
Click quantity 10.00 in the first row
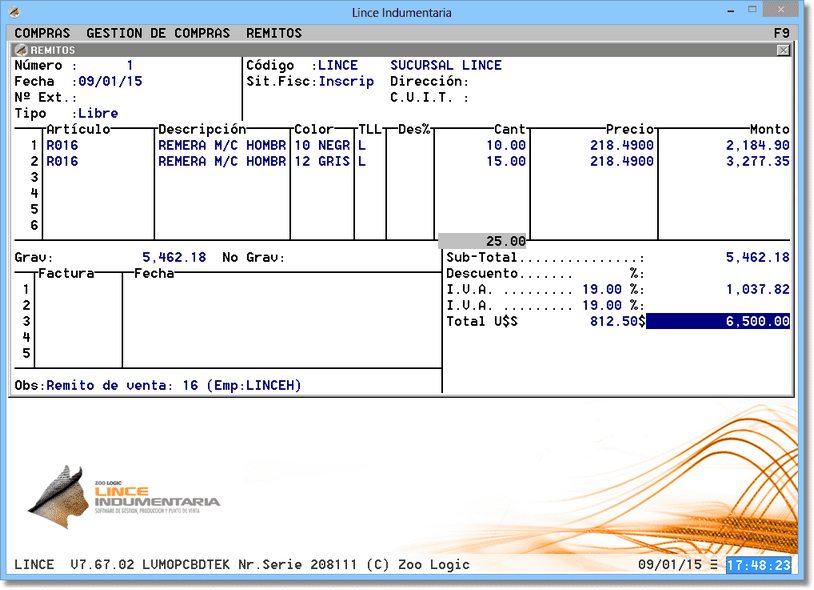pos(506,145)
